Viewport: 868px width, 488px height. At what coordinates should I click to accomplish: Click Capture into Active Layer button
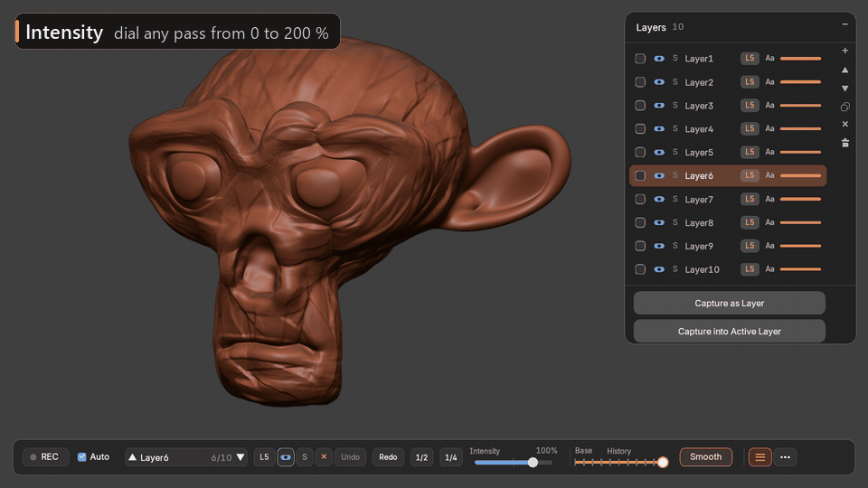[x=729, y=331]
